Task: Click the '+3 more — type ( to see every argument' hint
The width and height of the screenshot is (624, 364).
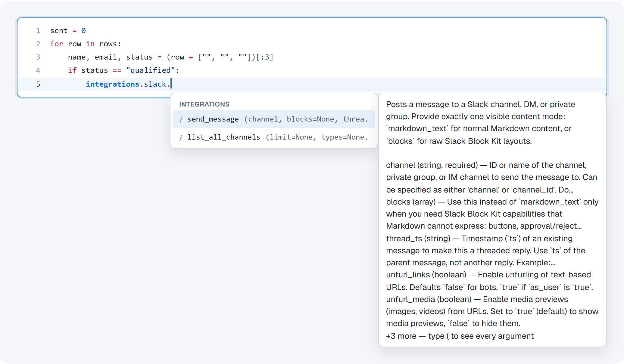Action: click(x=460, y=336)
